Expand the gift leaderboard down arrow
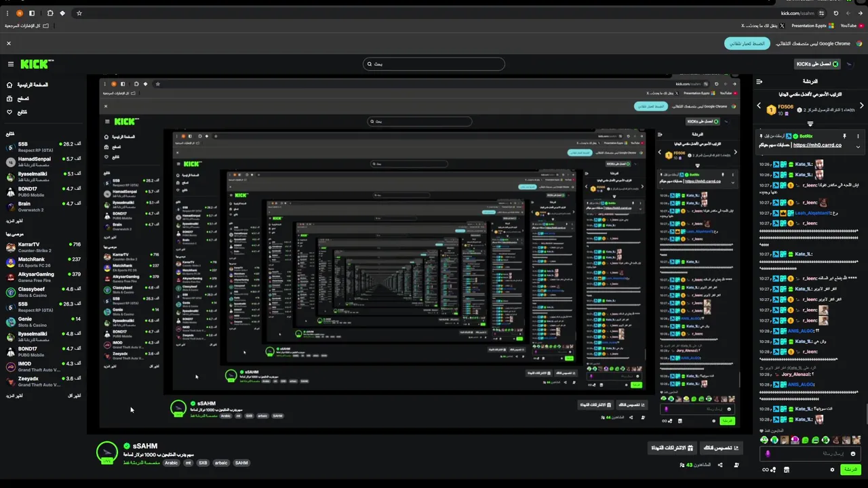Image resolution: width=868 pixels, height=488 pixels. coord(810,124)
